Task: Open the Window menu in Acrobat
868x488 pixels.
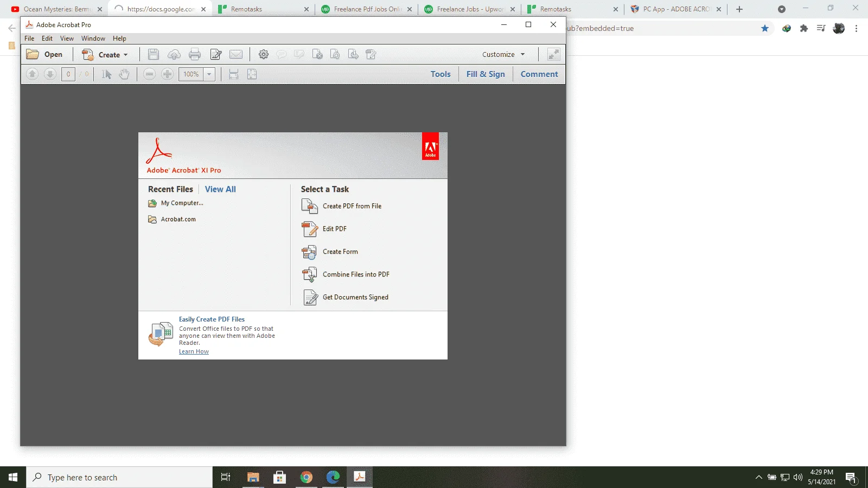Action: coord(93,38)
